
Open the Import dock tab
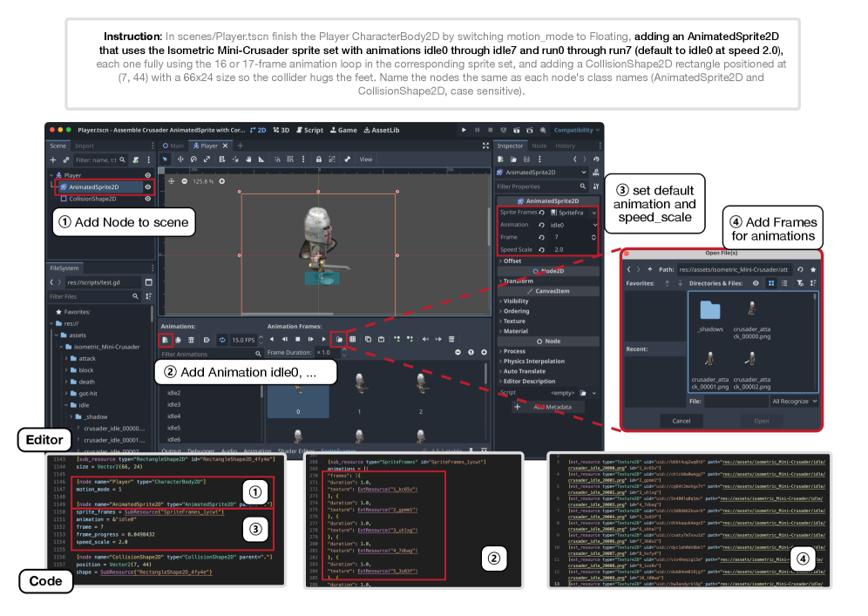click(x=85, y=146)
